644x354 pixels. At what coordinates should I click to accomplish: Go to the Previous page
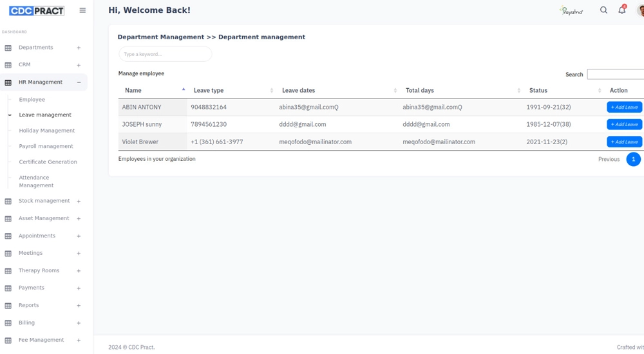tap(609, 160)
